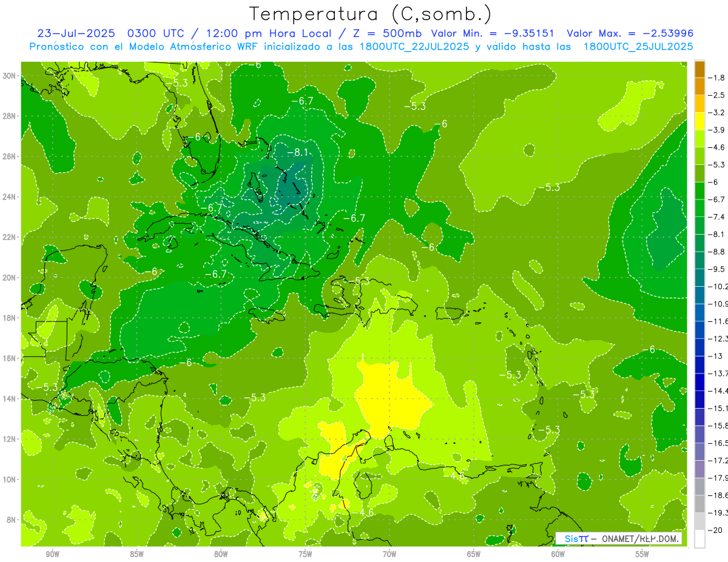Screen dimensions: 728x562
Task: Click "Valor Max. = -2.53996" in the header
Action: [x=629, y=33]
